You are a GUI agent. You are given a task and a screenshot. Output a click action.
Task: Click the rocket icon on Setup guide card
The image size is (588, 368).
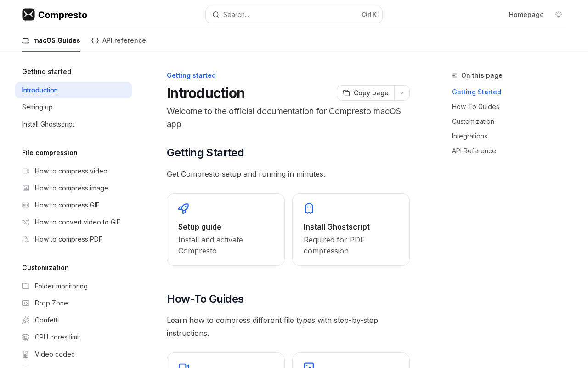[183, 208]
